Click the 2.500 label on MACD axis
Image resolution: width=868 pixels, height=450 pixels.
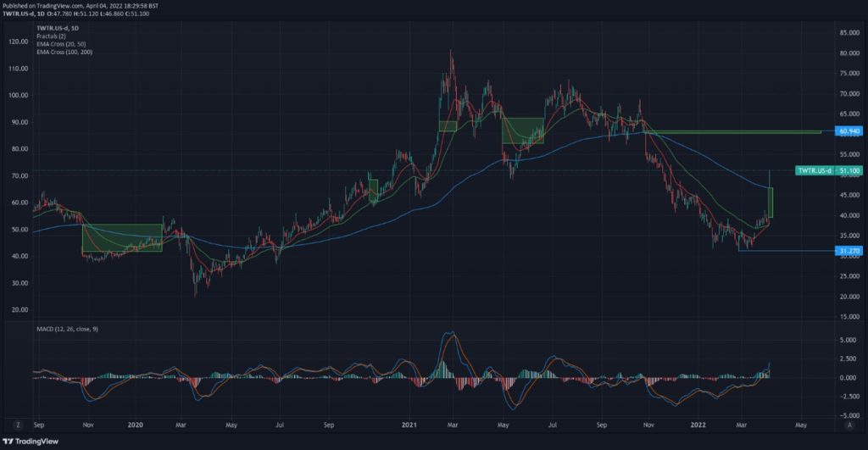click(849, 358)
